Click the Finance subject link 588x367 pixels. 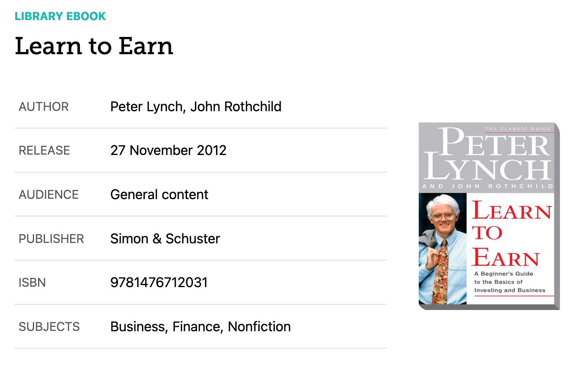click(x=197, y=327)
